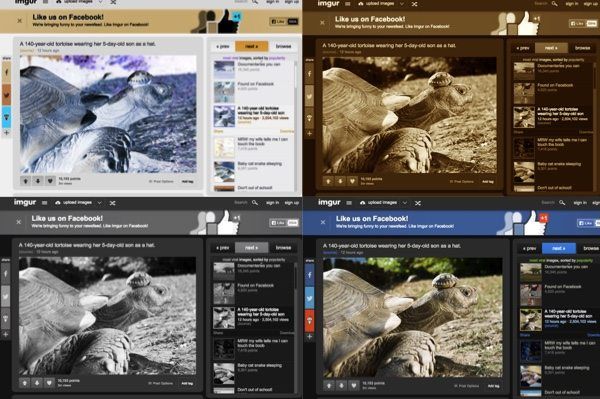This screenshot has height=399, width=600.
Task: Click imgur logo in sepia panel
Action: [x=328, y=3]
